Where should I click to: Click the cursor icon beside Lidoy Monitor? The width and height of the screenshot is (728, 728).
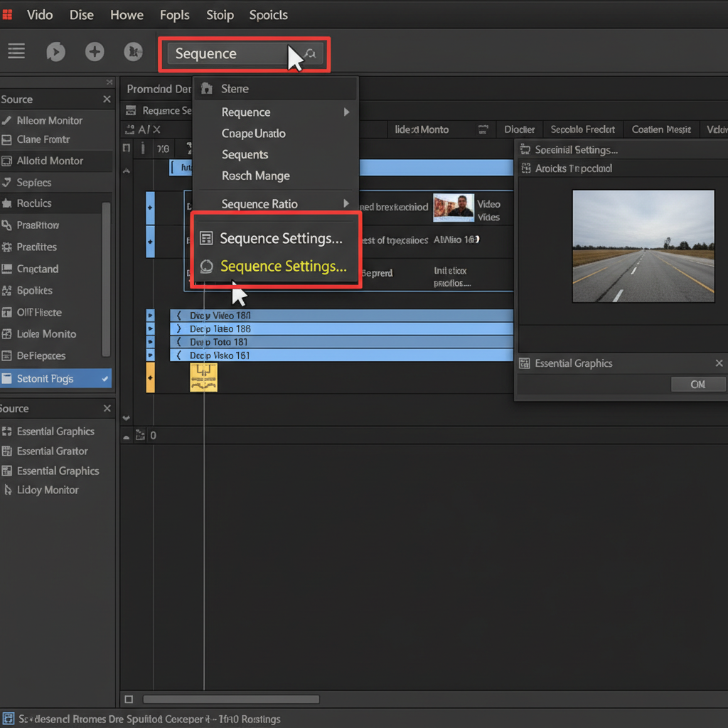(7, 490)
